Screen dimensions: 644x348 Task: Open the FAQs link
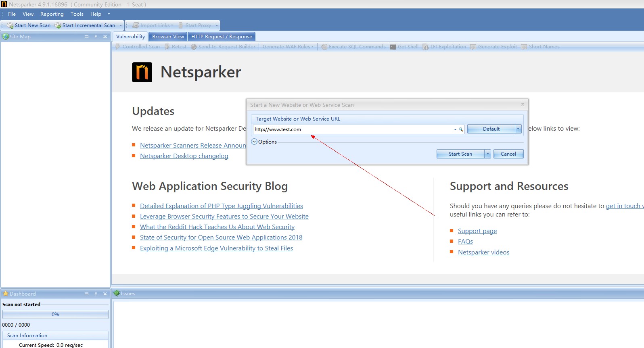(x=465, y=242)
